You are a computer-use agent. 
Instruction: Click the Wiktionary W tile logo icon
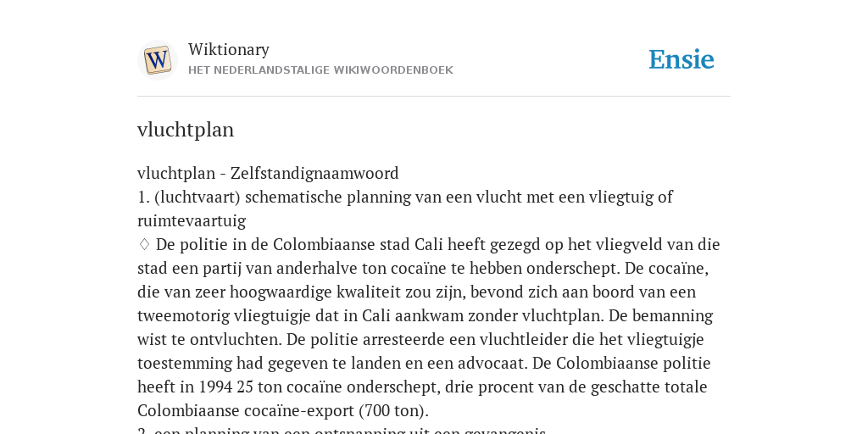click(157, 60)
